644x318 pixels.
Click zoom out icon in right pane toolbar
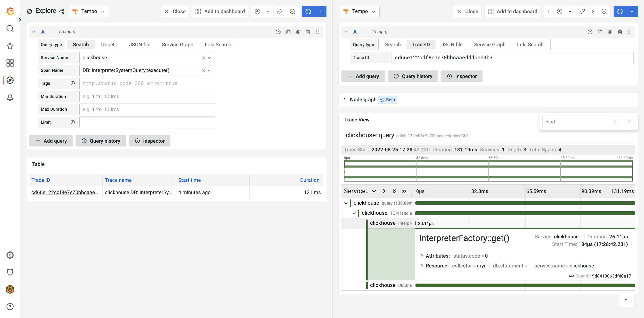pos(604,11)
